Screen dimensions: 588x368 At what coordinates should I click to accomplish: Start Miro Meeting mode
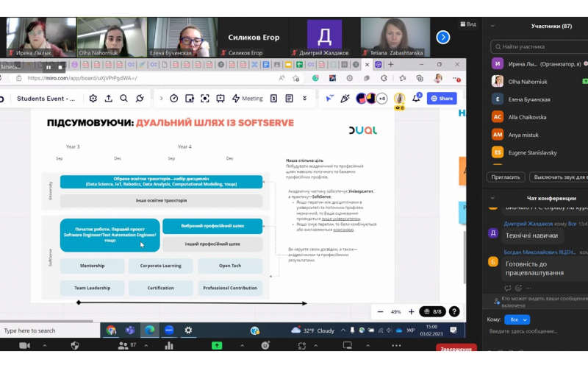tap(248, 99)
